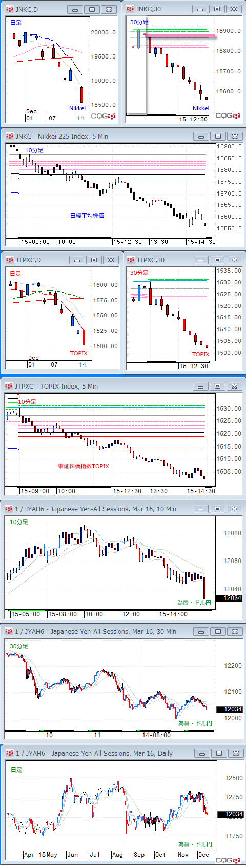The width and height of the screenshot is (246, 868).
Task: Maximize the Nikkei 225 Index 5 Min window
Action: click(x=218, y=136)
